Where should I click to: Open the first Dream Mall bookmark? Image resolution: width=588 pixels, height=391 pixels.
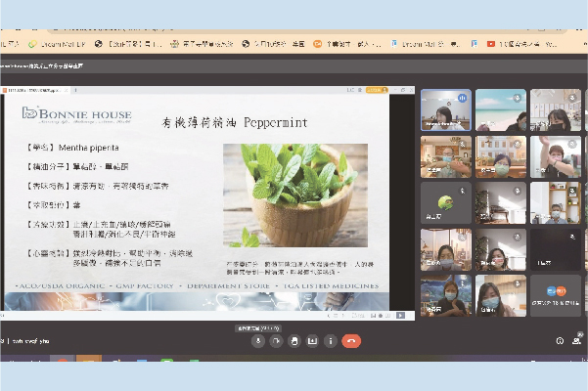pyautogui.click(x=58, y=44)
